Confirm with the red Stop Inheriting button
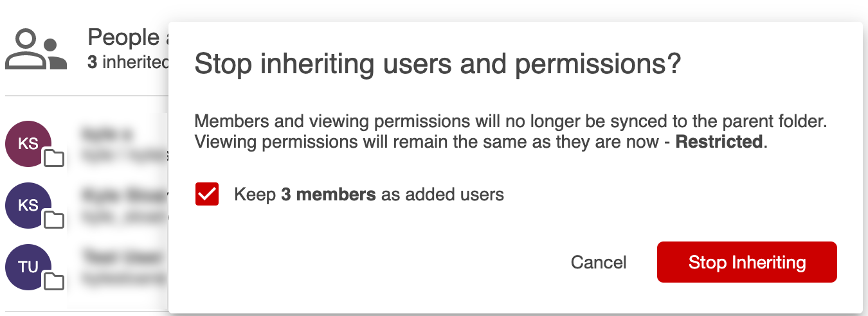Screen dimensions: 868x316 [x=747, y=262]
